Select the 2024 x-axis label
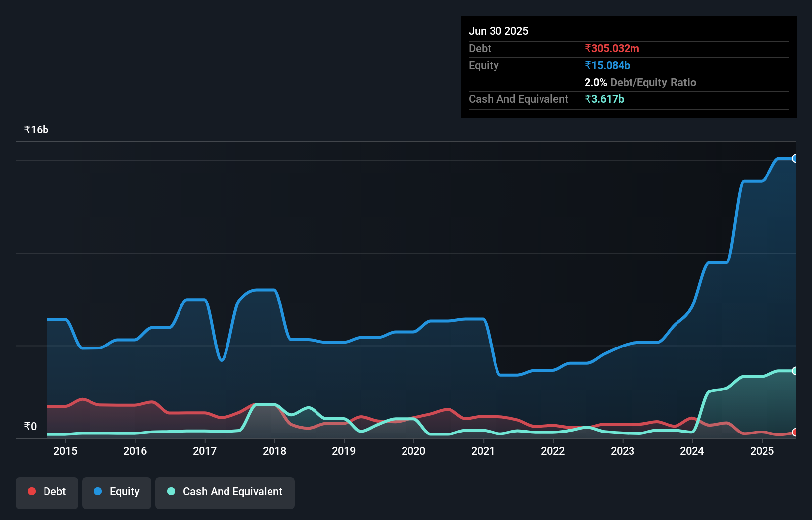The width and height of the screenshot is (812, 520). click(692, 451)
